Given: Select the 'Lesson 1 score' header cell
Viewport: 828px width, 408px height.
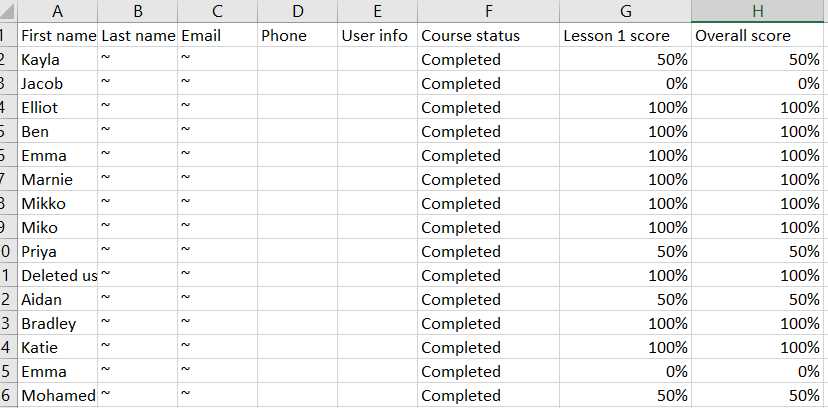Looking at the screenshot, I should [x=625, y=35].
